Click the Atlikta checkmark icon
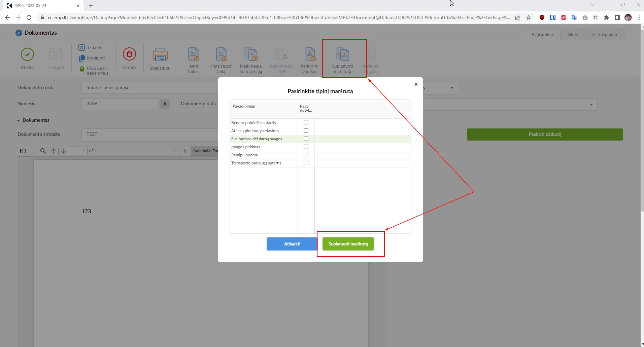Screen dimensions: 644x347 [x=27, y=54]
